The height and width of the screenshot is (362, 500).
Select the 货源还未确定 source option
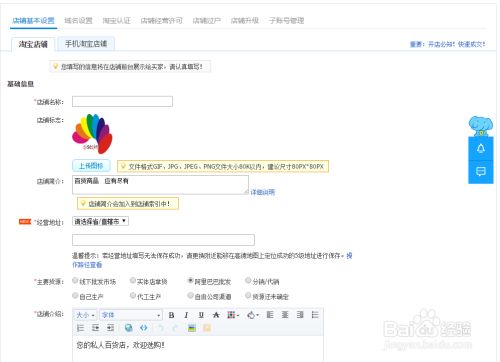[248, 295]
